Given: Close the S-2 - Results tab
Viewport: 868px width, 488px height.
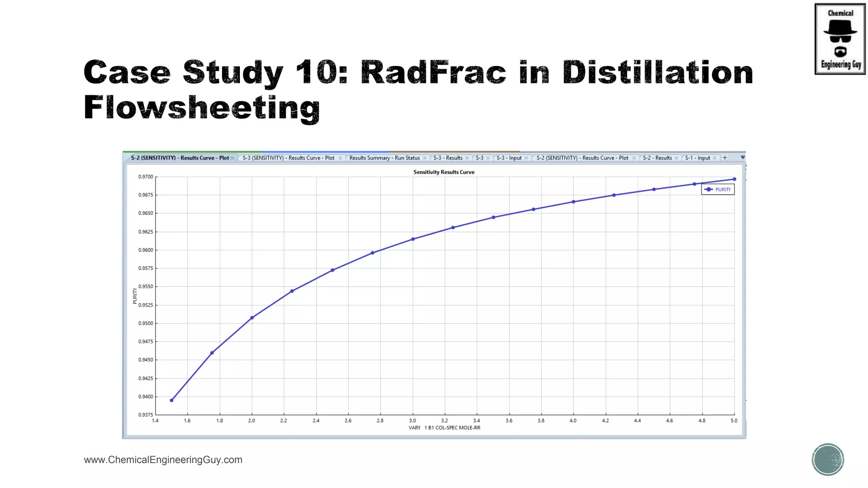Looking at the screenshot, I should pyautogui.click(x=676, y=158).
